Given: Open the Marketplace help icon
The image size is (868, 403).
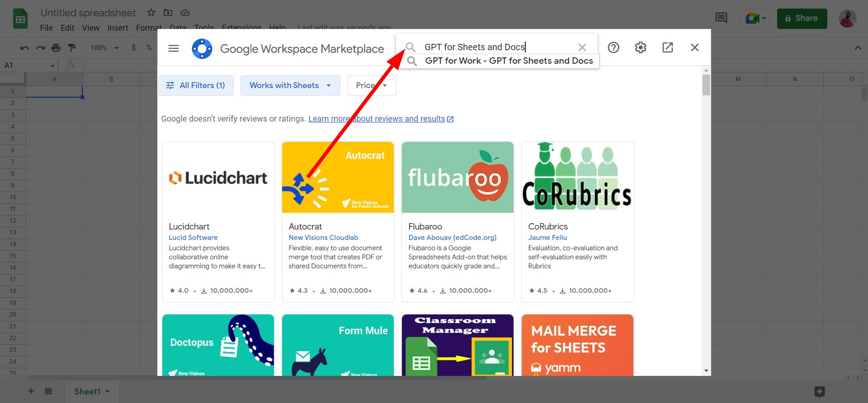Looking at the screenshot, I should (613, 47).
